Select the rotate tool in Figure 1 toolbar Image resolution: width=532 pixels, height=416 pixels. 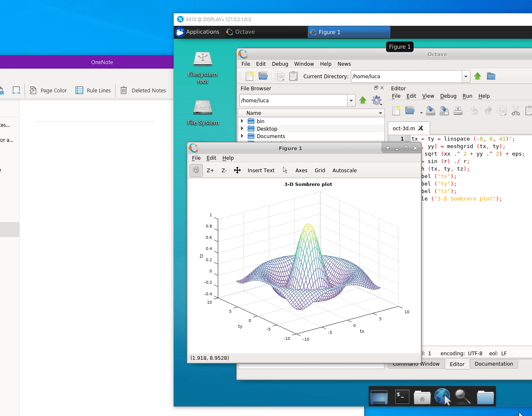coord(196,170)
